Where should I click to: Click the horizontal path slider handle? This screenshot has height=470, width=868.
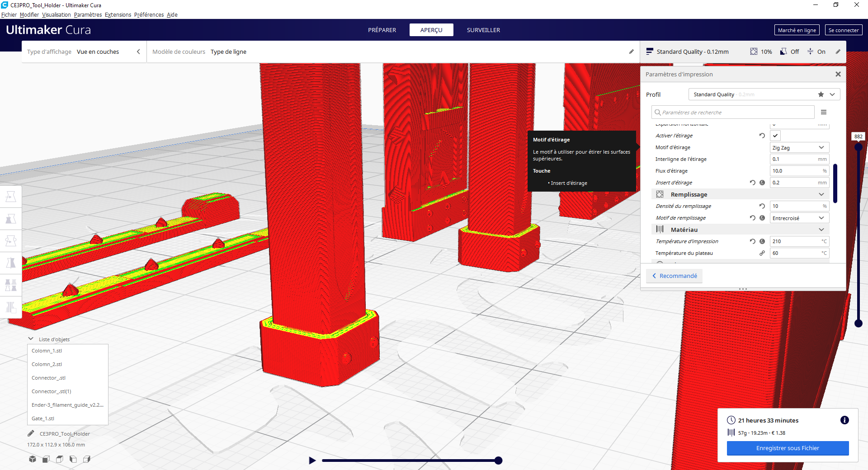click(498, 461)
